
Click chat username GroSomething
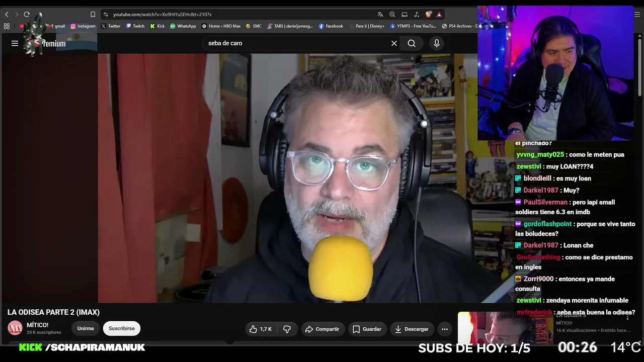(x=538, y=257)
